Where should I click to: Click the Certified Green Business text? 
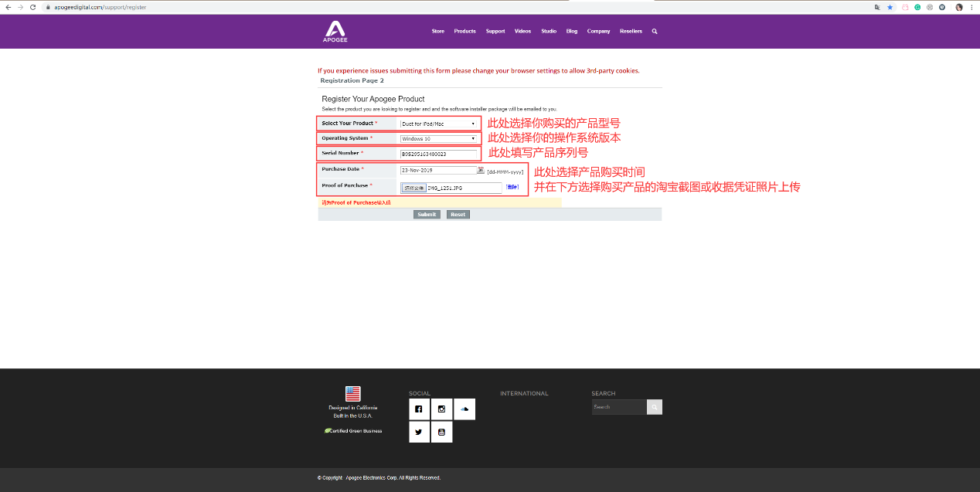pos(356,430)
